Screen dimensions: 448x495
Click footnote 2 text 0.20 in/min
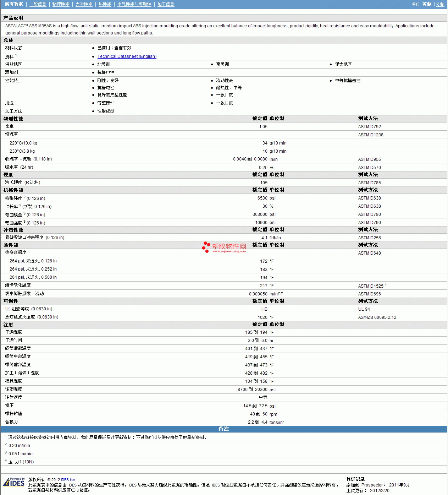pos(19,446)
